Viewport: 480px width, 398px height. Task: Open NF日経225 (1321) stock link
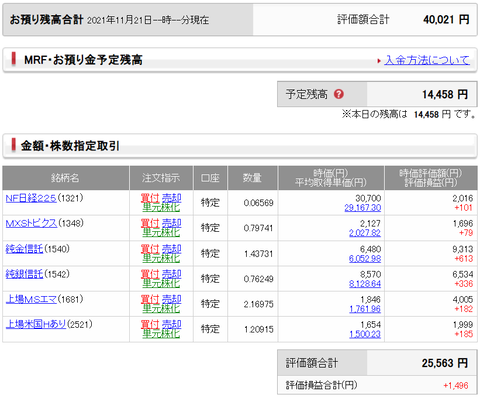(x=31, y=198)
